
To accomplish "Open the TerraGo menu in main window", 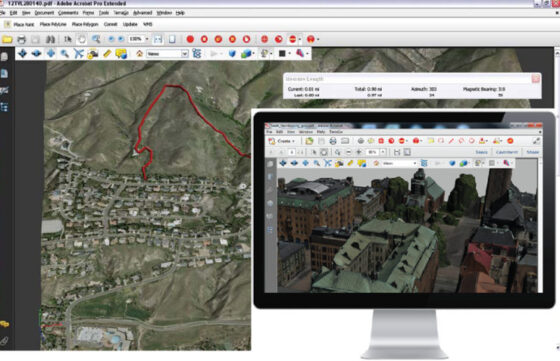I will pos(121,13).
